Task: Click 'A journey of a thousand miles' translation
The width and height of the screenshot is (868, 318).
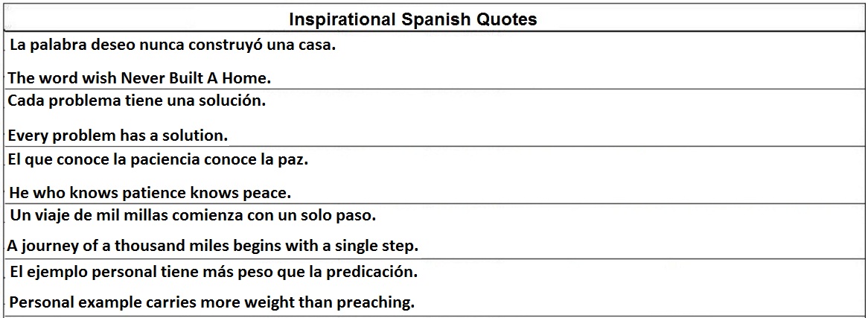Action: coord(213,245)
